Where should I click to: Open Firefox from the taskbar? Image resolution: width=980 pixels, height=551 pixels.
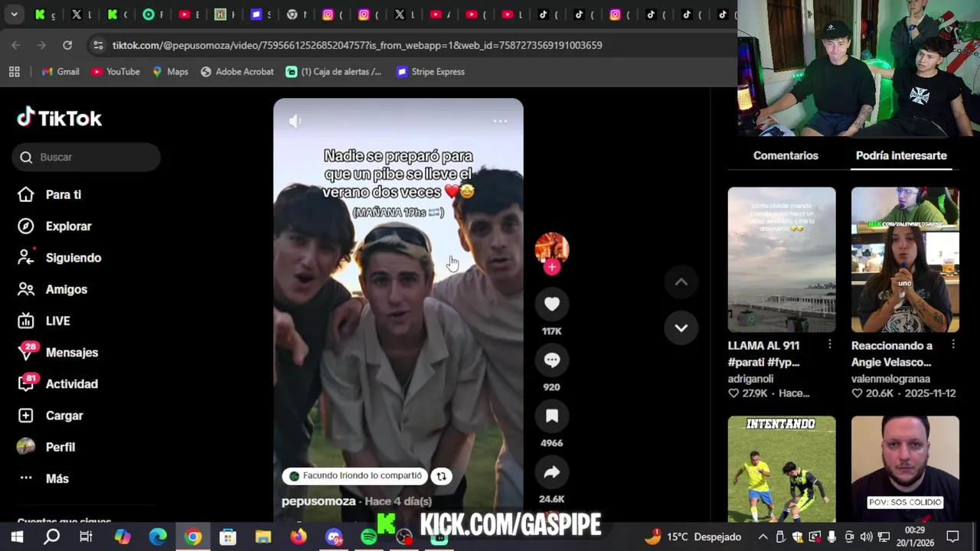point(299,536)
